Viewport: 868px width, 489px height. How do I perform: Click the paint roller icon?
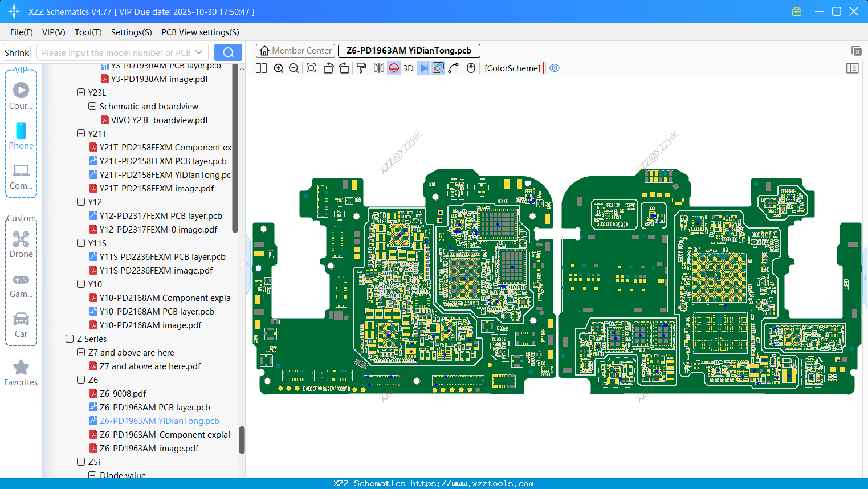[361, 68]
